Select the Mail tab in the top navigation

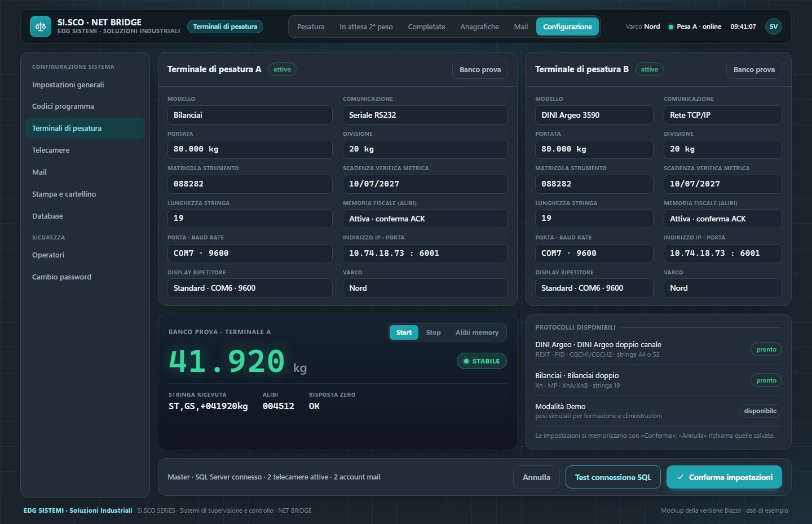pos(521,26)
